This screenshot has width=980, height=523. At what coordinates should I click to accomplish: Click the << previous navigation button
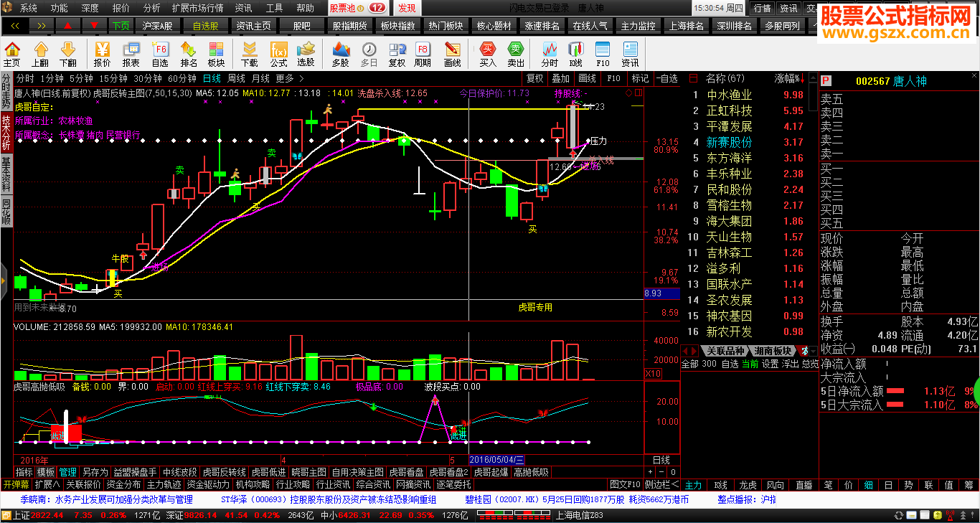15,25
